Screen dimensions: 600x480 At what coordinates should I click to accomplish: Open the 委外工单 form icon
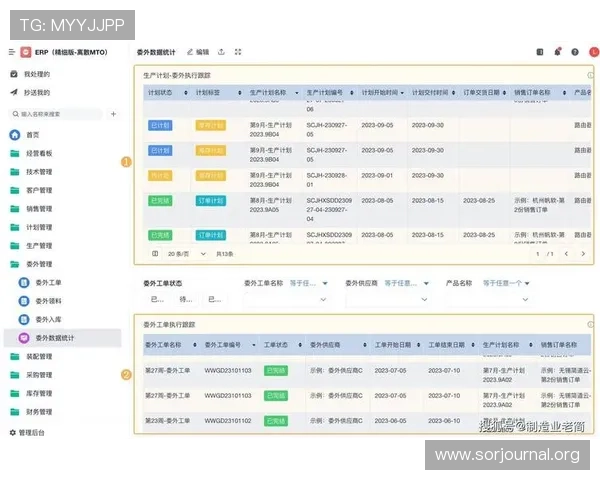pos(24,282)
